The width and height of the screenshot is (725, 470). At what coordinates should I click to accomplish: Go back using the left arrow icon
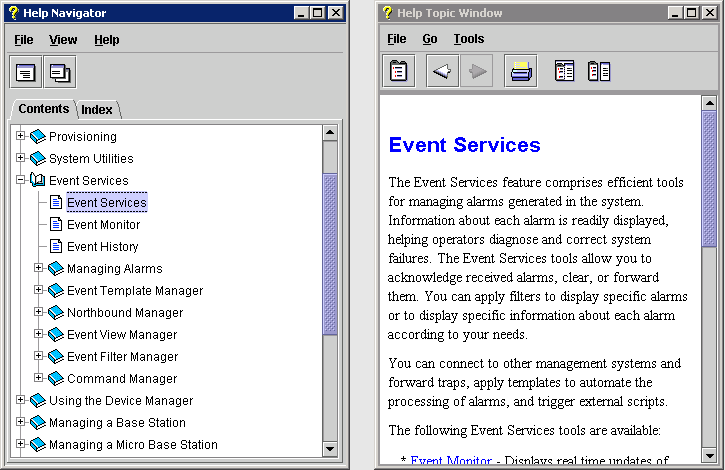click(443, 72)
